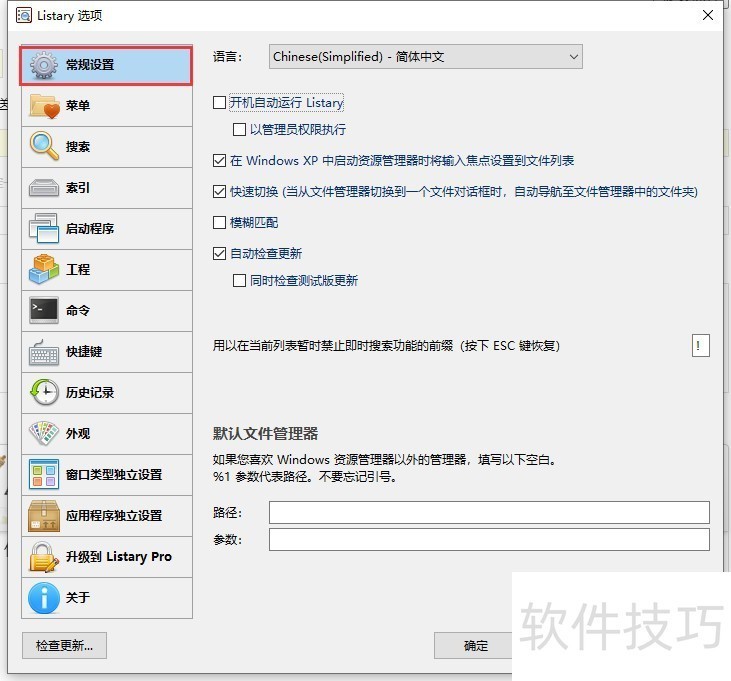731x681 pixels.
Task: Switch to the 搜索 settings page
Action: pyautogui.click(x=107, y=147)
